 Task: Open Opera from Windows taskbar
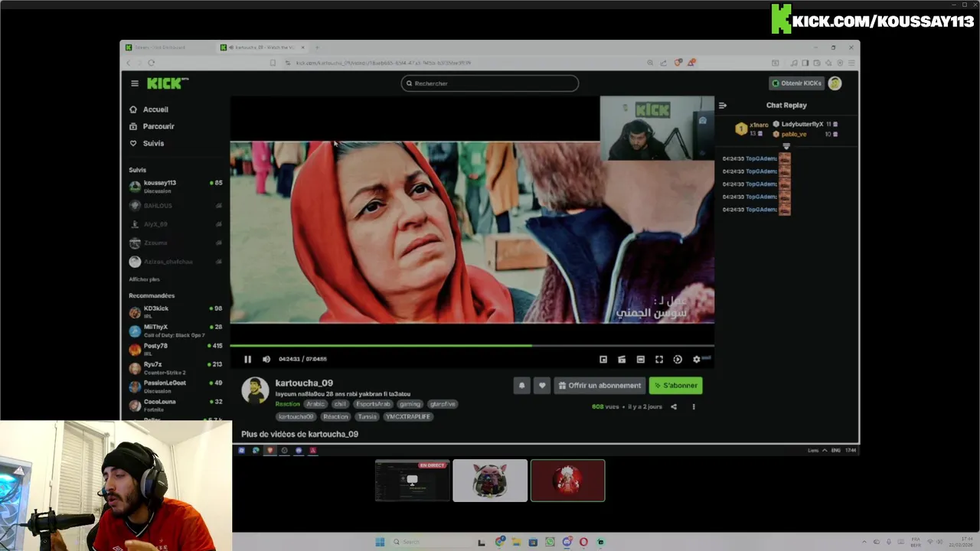tap(583, 542)
